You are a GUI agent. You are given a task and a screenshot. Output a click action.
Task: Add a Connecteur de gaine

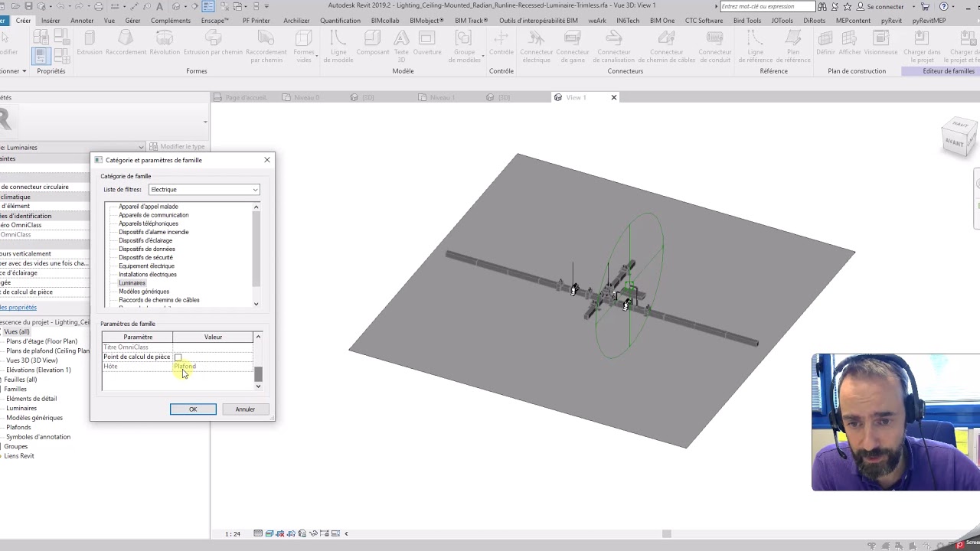[x=573, y=46]
